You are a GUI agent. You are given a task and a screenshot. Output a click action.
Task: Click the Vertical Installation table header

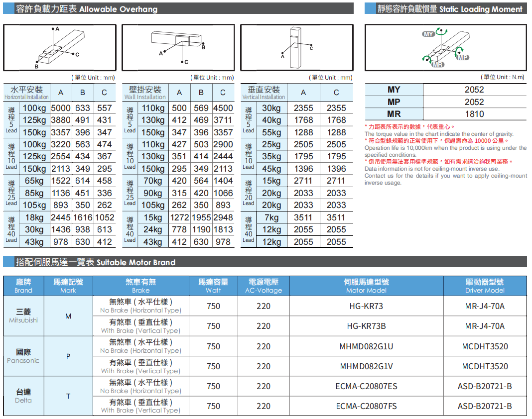pos(264,93)
